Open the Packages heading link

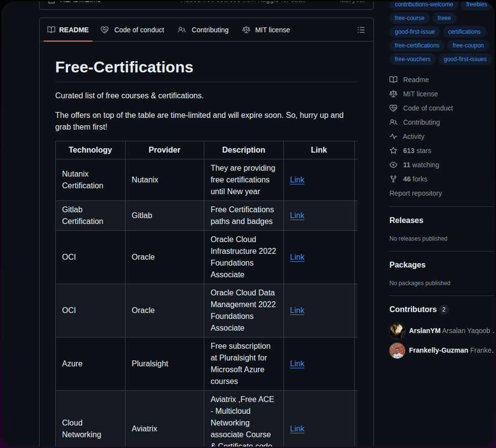pos(408,265)
